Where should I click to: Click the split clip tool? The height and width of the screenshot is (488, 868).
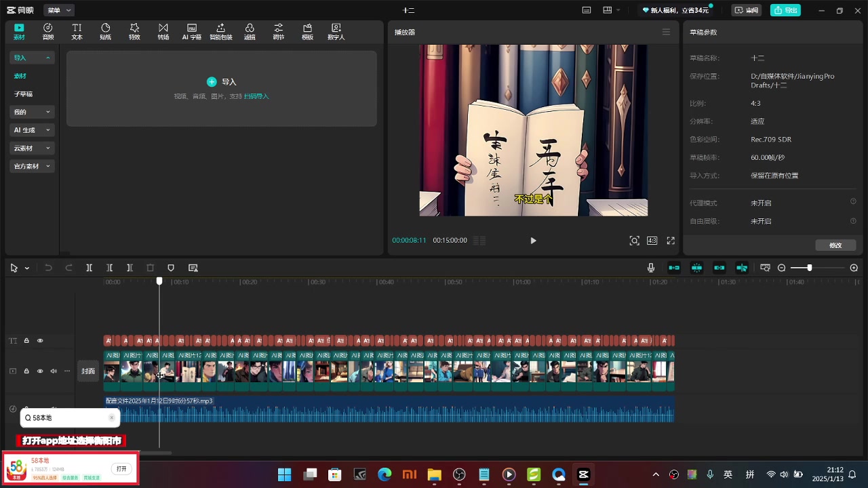[89, 268]
